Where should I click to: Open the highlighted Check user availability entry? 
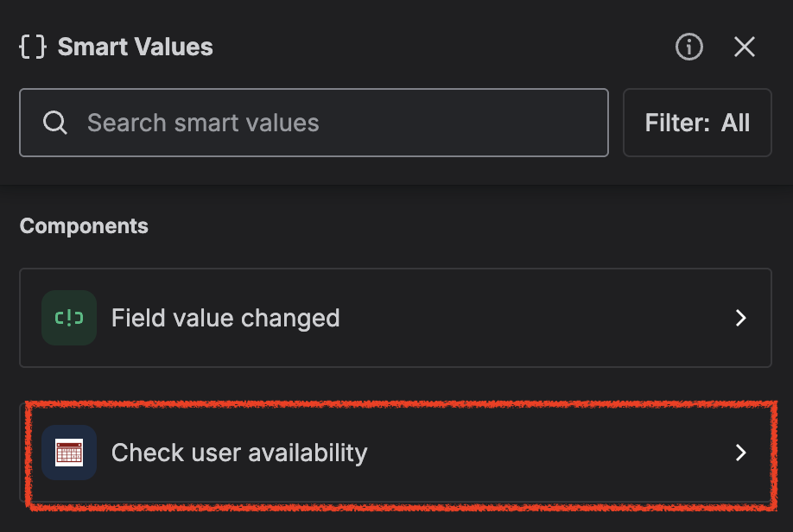[239, 453]
